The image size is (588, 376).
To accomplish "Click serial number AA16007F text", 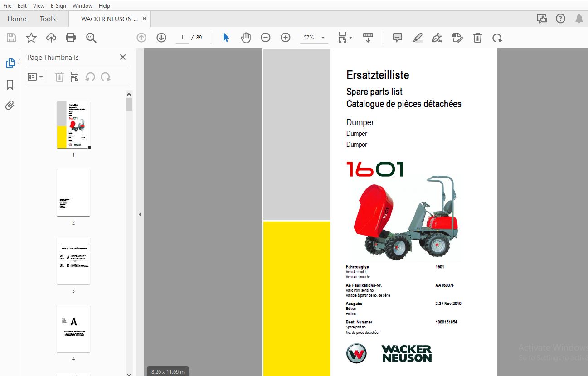I will tap(445, 285).
